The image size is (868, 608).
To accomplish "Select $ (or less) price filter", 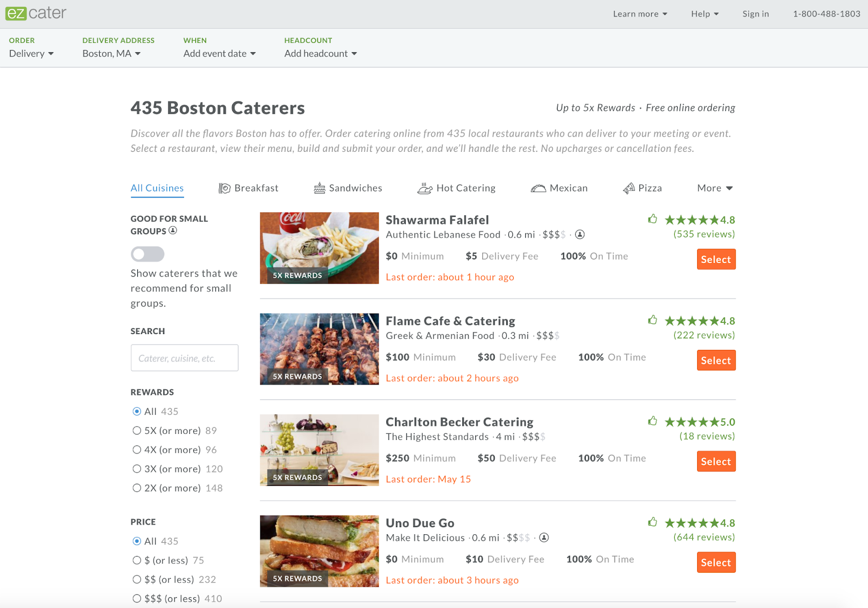I will tap(137, 560).
